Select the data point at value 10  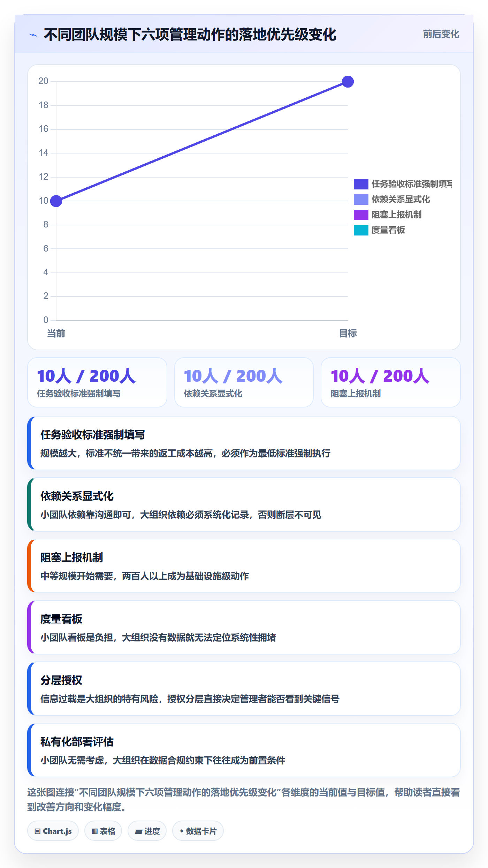click(56, 201)
